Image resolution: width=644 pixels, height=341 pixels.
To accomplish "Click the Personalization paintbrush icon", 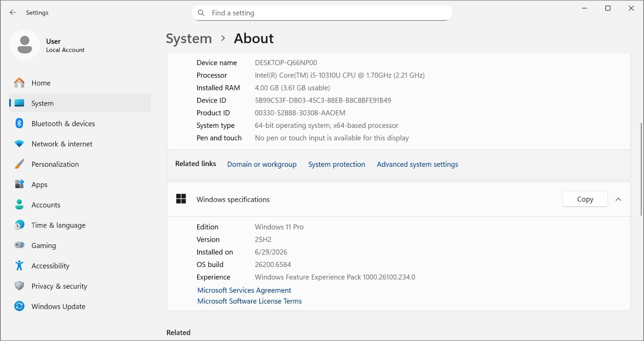I will click(19, 164).
